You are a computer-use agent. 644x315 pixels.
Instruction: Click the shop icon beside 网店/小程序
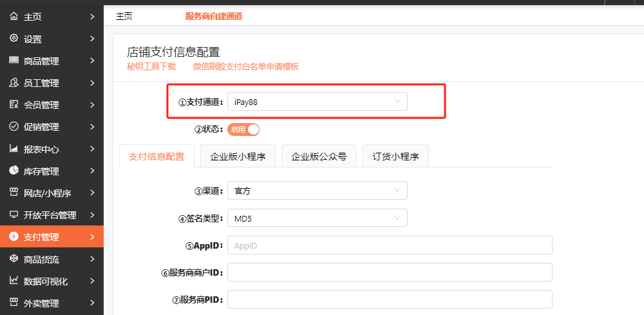(x=14, y=192)
